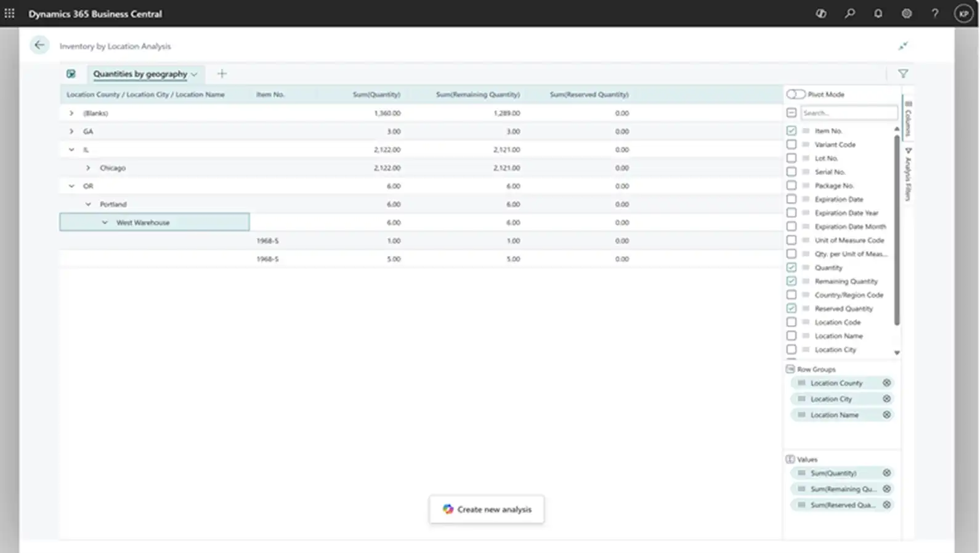Click the filter funnel icon

[902, 74]
